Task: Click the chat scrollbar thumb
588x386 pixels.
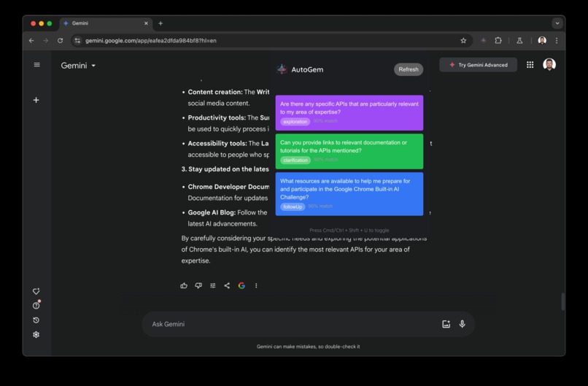Action: pos(563,301)
